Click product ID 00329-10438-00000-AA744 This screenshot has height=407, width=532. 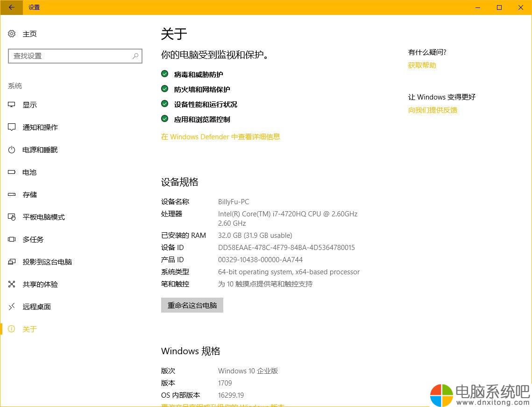(x=260, y=260)
